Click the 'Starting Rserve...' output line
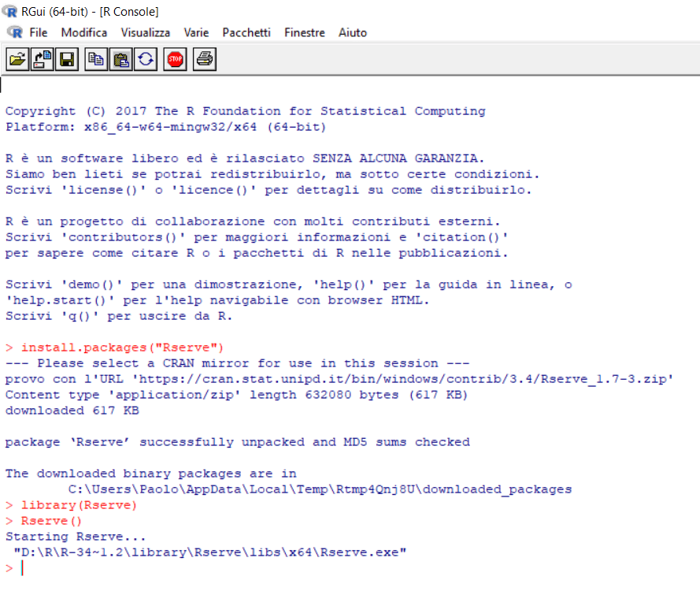 click(76, 537)
